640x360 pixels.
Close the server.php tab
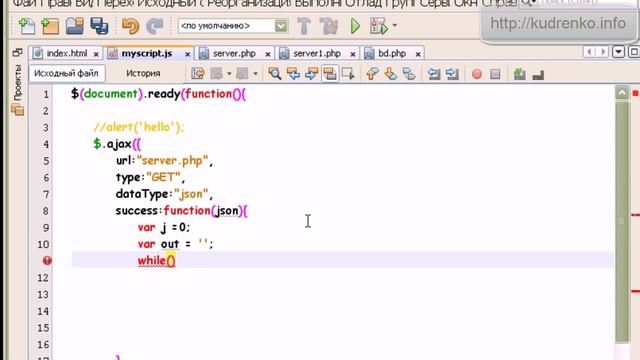point(268,54)
